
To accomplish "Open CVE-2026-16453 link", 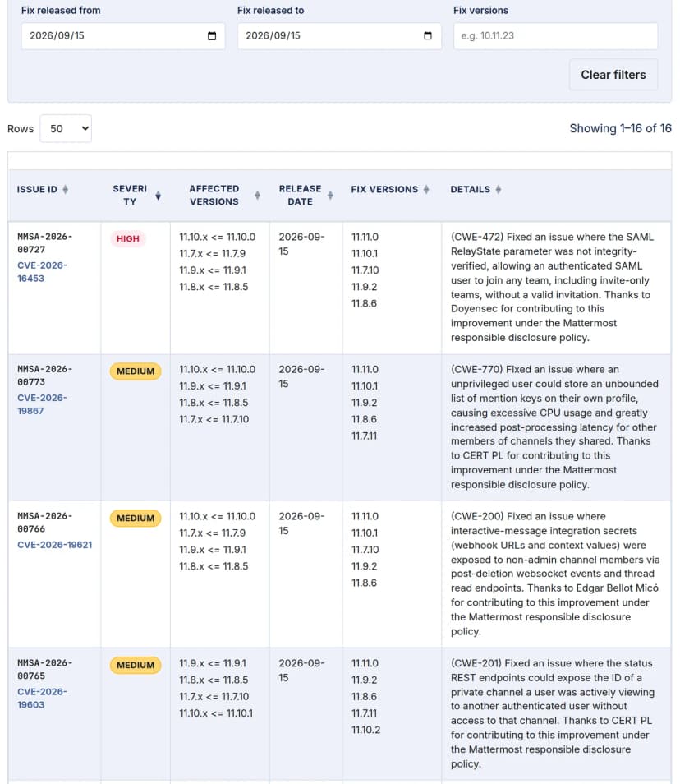I will tap(42, 272).
